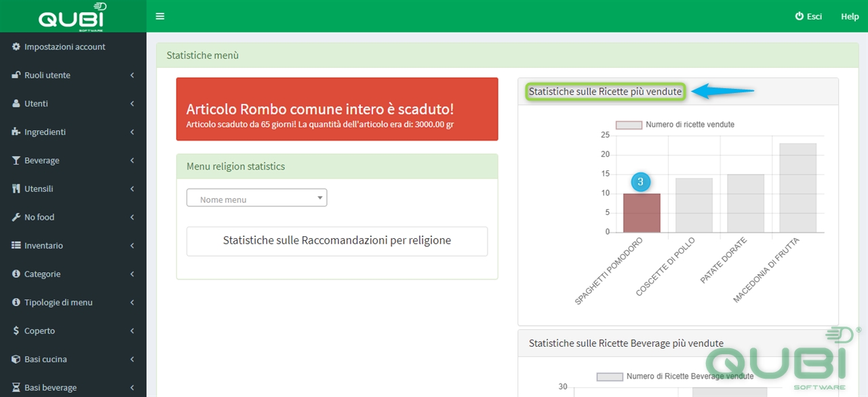
Task: Click the cube icon beside Basi cucina
Action: 16,359
